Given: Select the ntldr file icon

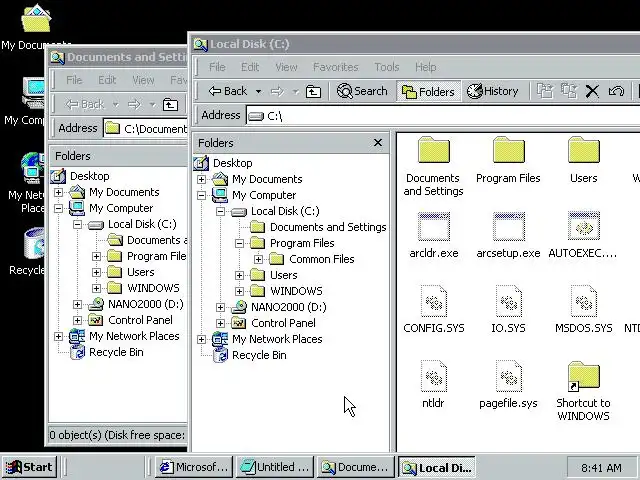Looking at the screenshot, I should point(433,376).
